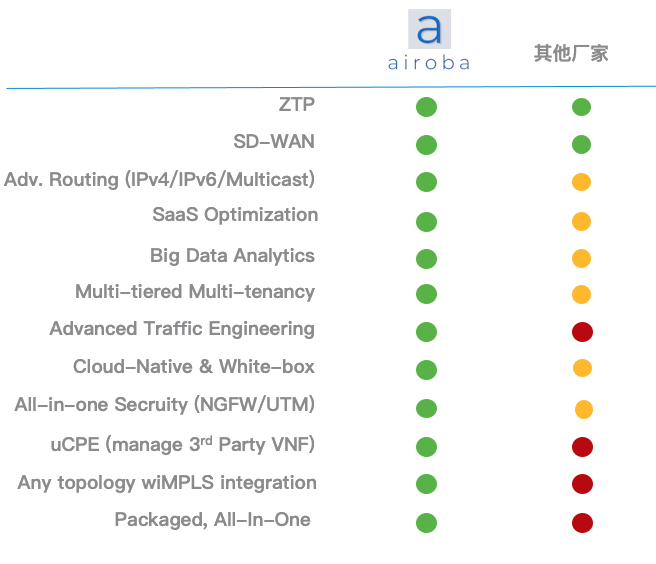The height and width of the screenshot is (564, 656).
Task: Click airoba green dot for Big Data Analytics
Action: pos(427,259)
